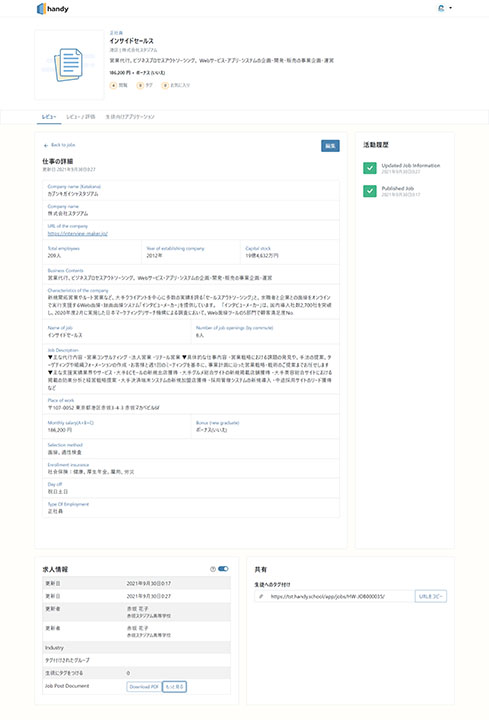Toggle the 求人情報 switch
489x720 pixels.
click(x=223, y=569)
